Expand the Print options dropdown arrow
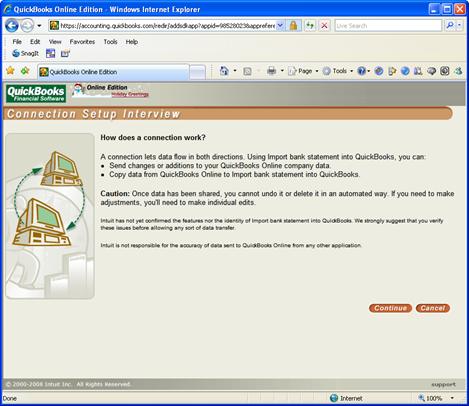Screen dimensions: 469x406 [x=282, y=71]
